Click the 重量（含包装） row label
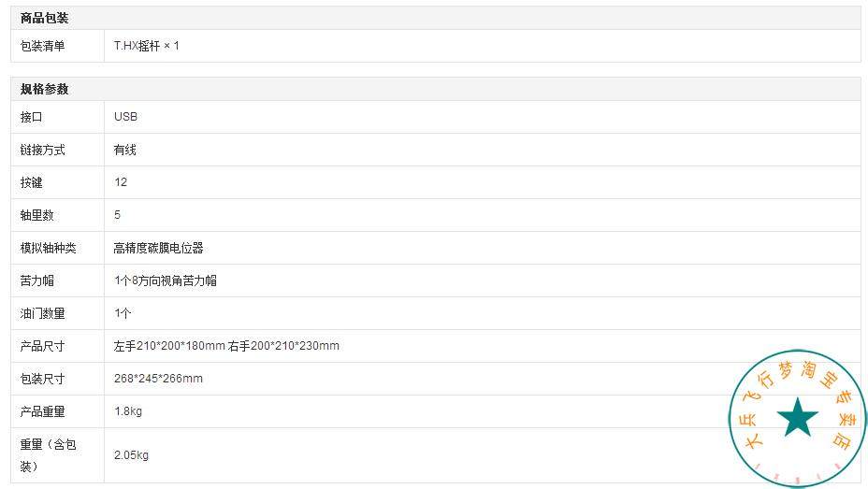 pos(49,454)
